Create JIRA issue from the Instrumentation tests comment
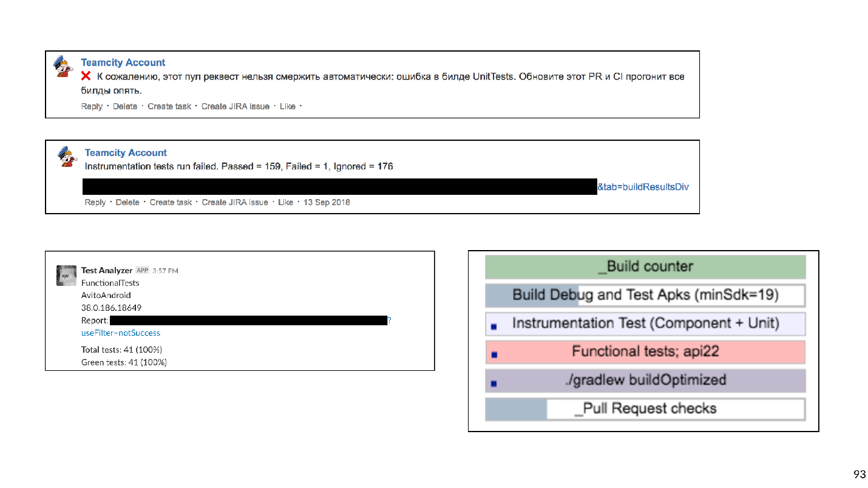 (235, 202)
